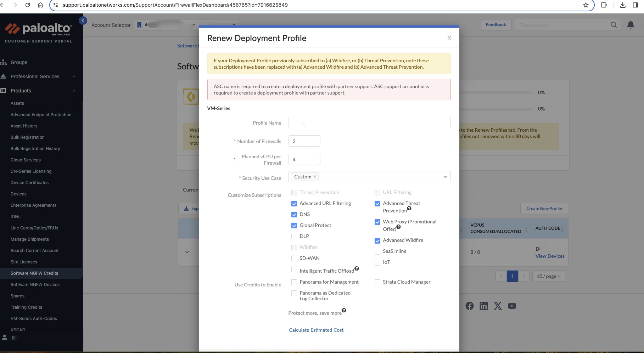Click the Web Proxy help icon

coord(398,227)
